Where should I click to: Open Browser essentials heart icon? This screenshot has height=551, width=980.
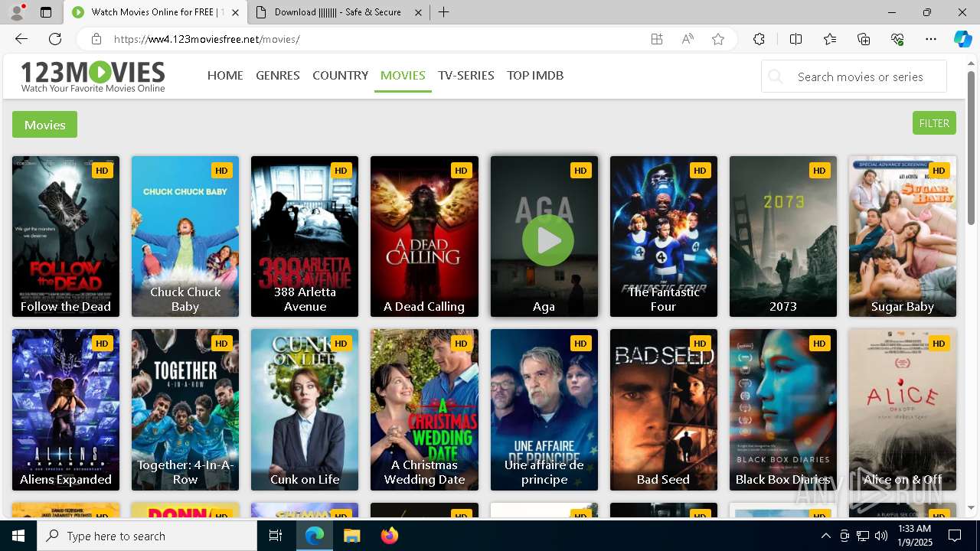pos(897,39)
